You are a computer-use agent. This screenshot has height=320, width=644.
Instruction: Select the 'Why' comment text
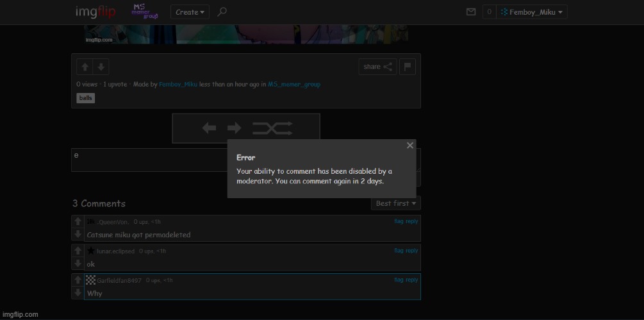click(x=94, y=293)
